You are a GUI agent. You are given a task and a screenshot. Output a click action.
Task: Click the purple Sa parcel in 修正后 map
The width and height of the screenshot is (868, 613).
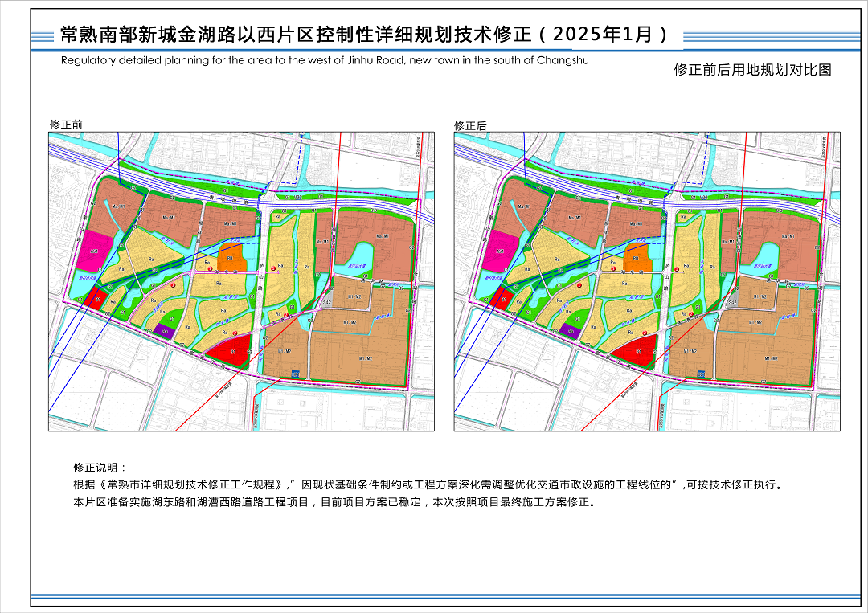point(571,330)
